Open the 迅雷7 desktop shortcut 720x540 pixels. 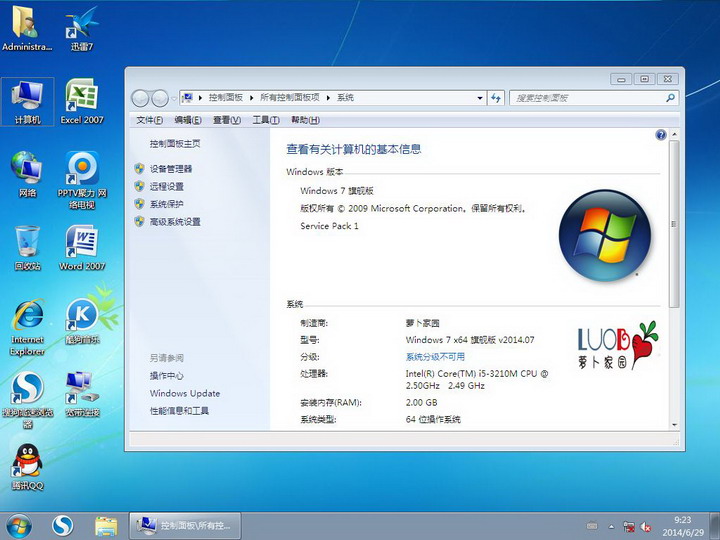pyautogui.click(x=81, y=27)
